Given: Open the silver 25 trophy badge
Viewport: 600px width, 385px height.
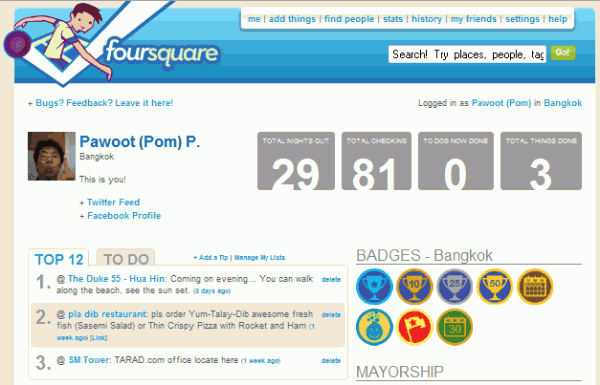Looking at the screenshot, I should click(455, 287).
